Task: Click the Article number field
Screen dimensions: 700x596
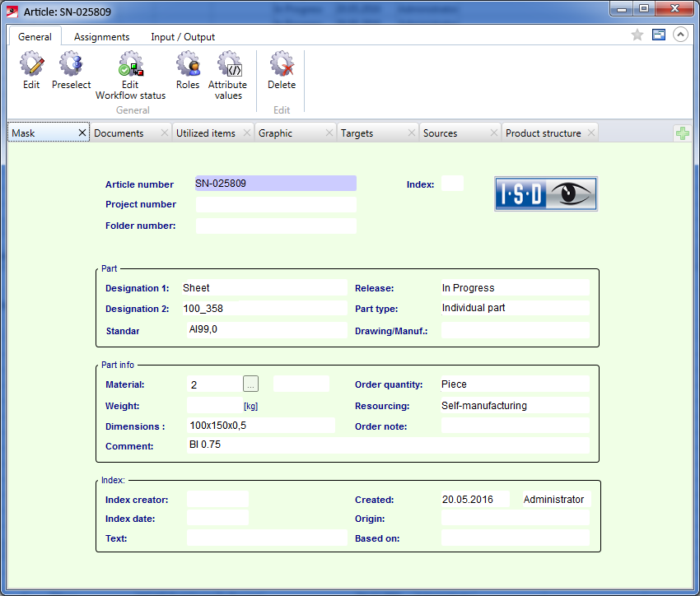Action: [275, 184]
